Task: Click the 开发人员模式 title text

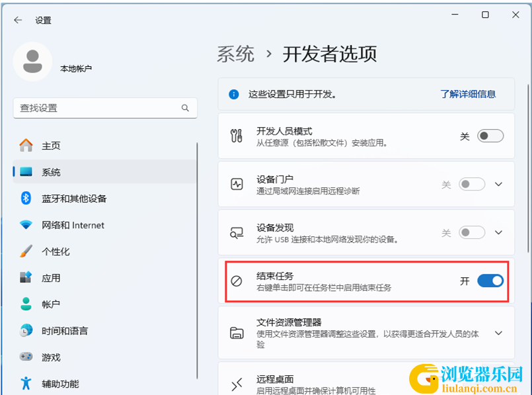Action: (x=284, y=131)
